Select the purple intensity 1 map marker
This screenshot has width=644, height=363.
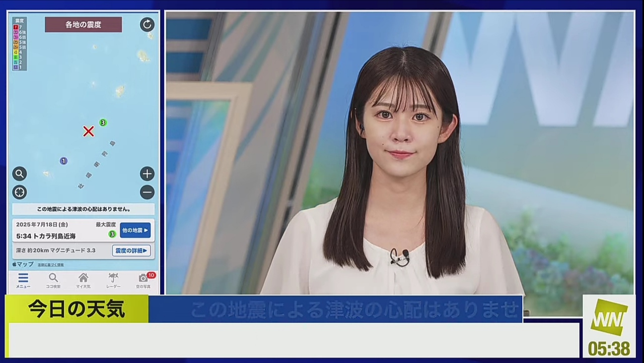click(63, 161)
